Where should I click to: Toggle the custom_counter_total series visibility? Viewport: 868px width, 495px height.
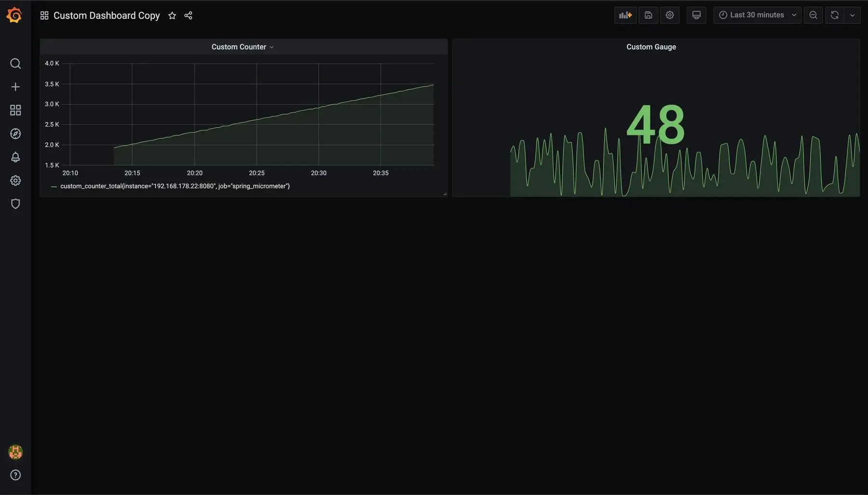click(x=175, y=186)
